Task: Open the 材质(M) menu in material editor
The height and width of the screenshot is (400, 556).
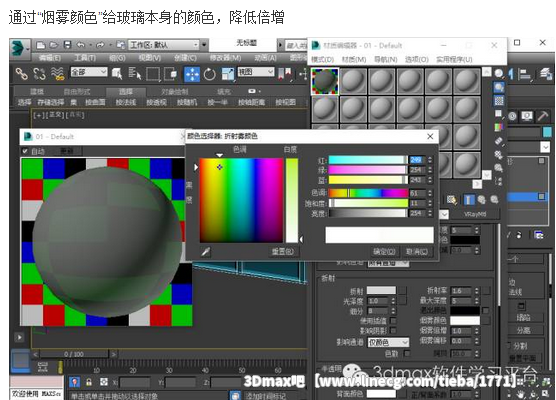Action: [354, 59]
